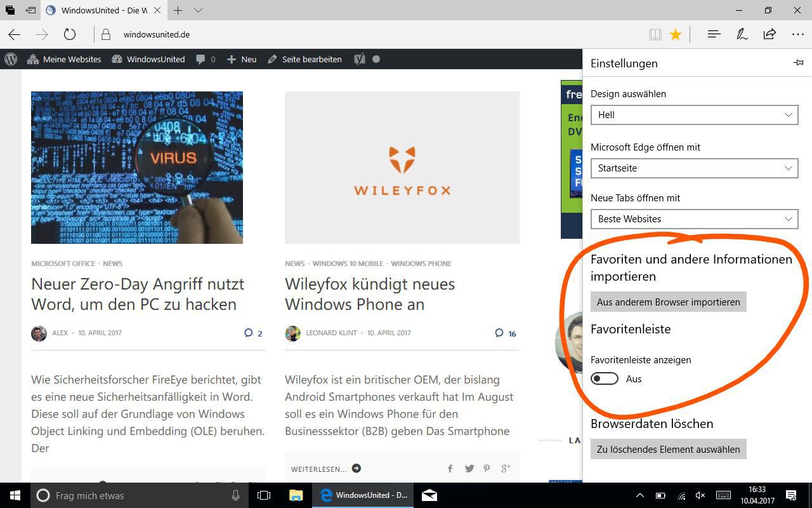
Task: Click Seite bearbeiten in admin bar
Action: tap(304, 59)
